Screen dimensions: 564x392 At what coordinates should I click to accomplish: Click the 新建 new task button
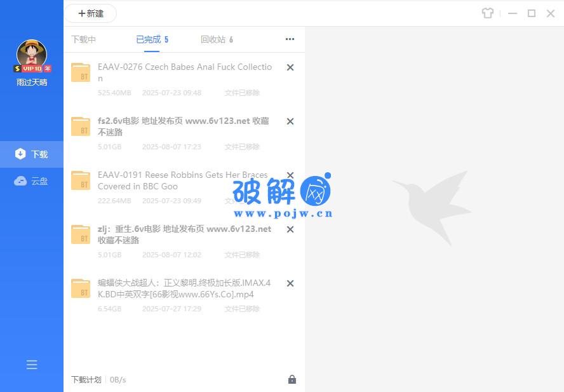(x=90, y=13)
